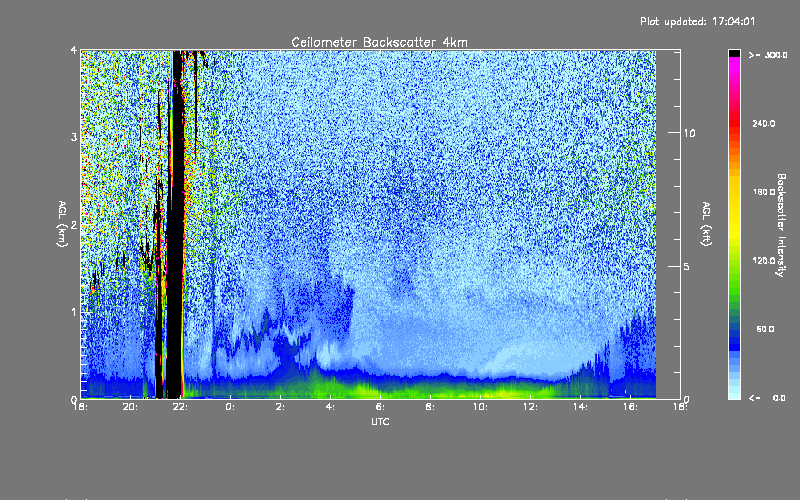Screen dimensions: 800x500
Task: Click the 'Plot updated: 17:04:01' timestamp text
Action: tap(697, 21)
